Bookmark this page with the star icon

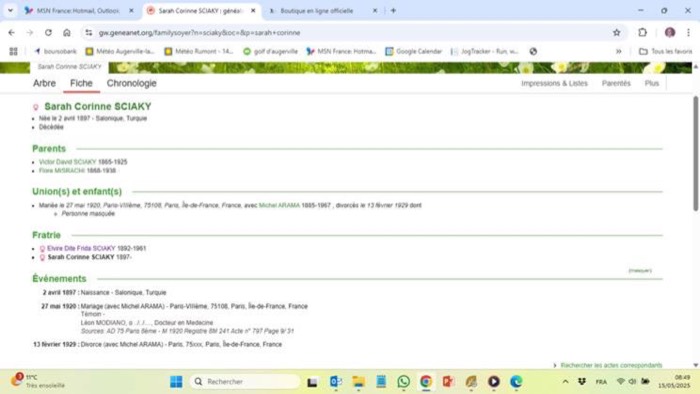[617, 32]
